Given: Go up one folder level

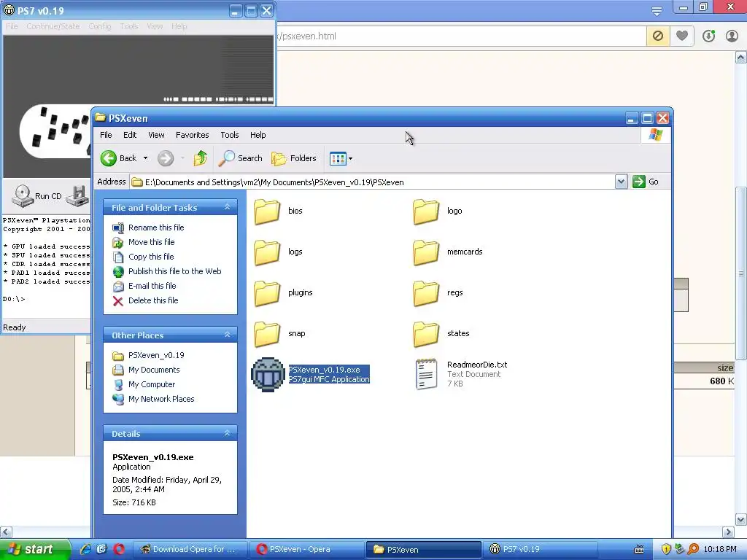Looking at the screenshot, I should (x=201, y=158).
